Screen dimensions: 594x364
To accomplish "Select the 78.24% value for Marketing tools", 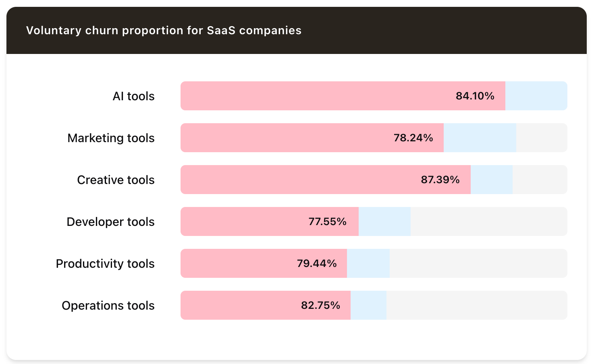I will [x=413, y=138].
